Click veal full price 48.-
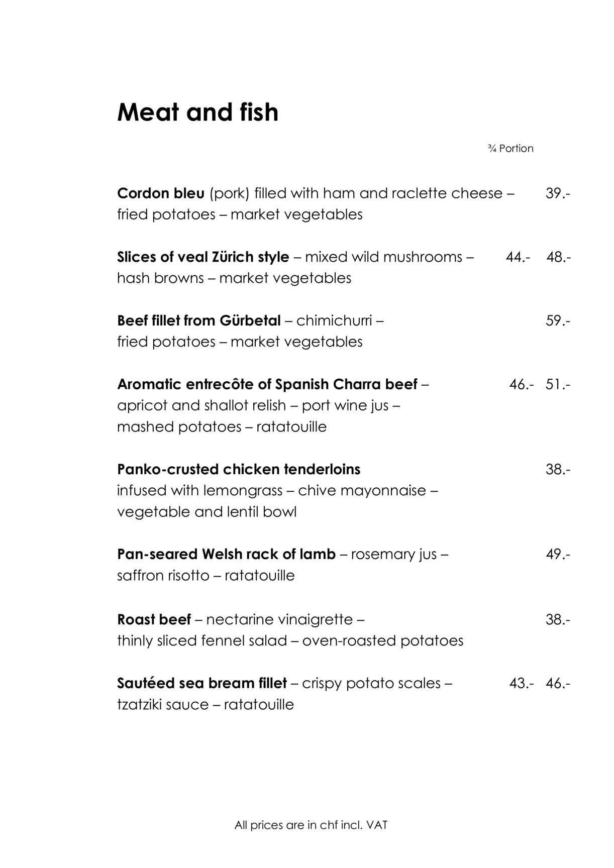 pyautogui.click(x=559, y=257)
